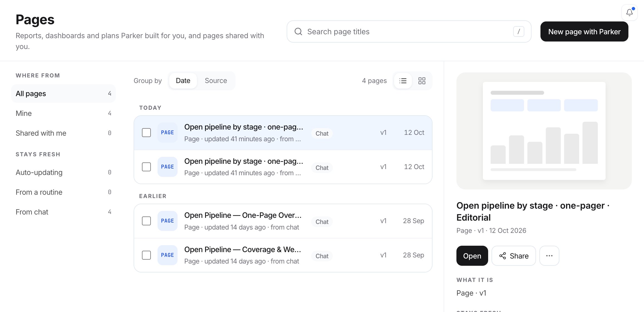Focus the Search page titles field

(409, 31)
